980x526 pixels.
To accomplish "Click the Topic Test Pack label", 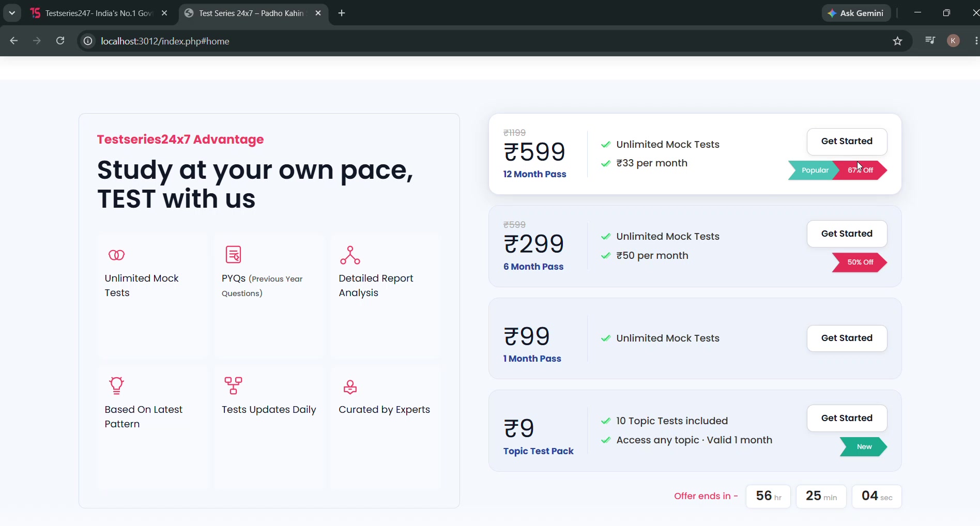I will pyautogui.click(x=539, y=451).
